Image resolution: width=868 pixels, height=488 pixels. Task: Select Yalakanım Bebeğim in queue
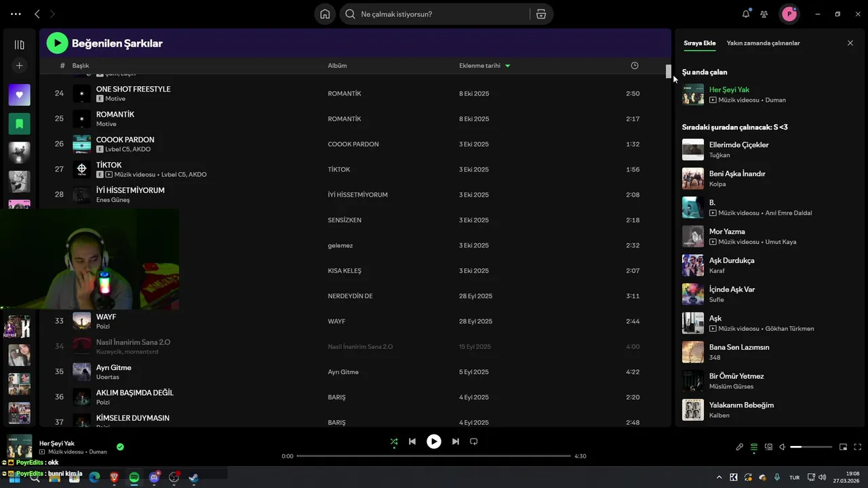(741, 405)
